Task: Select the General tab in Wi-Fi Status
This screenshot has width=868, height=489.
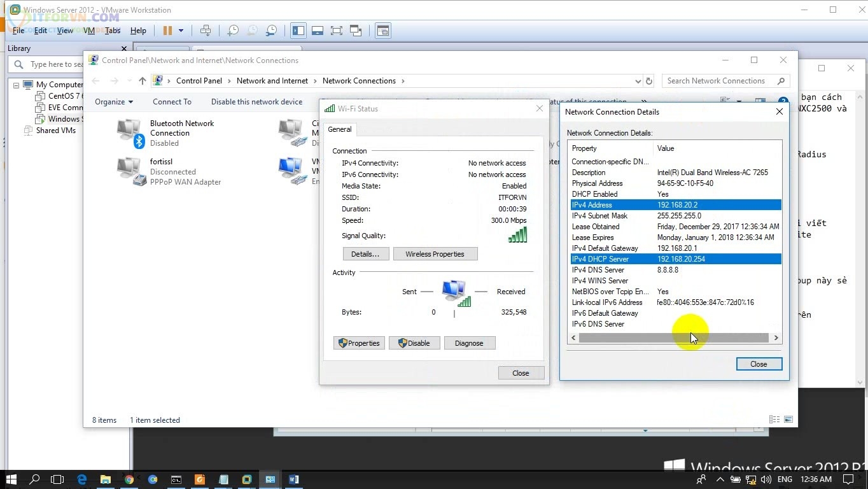Action: tap(339, 129)
